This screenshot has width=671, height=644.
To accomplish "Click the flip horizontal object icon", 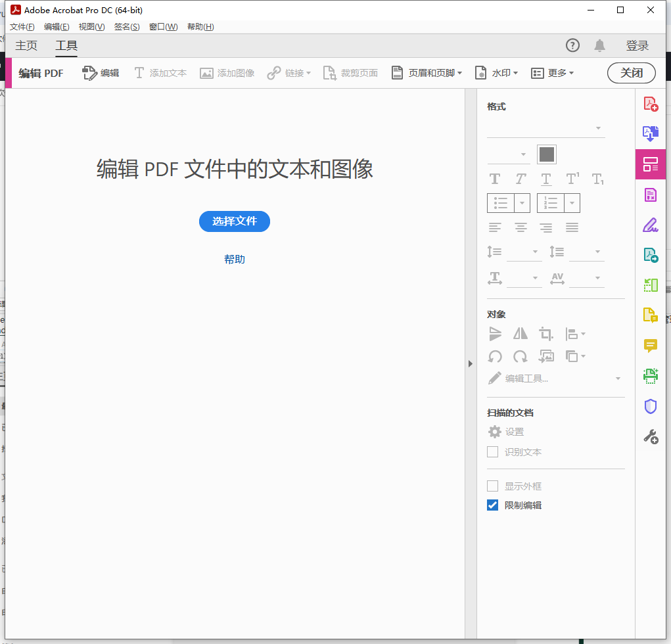I will [x=521, y=334].
